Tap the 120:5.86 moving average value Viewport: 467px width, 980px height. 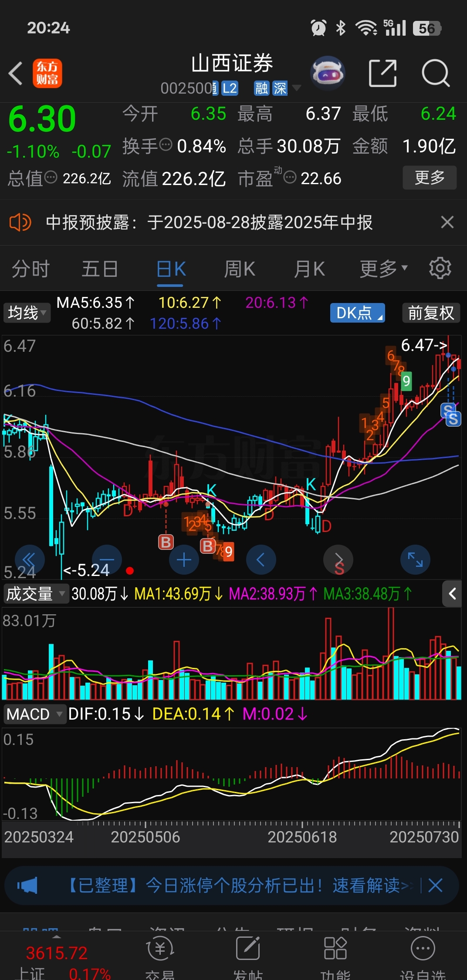186,323
